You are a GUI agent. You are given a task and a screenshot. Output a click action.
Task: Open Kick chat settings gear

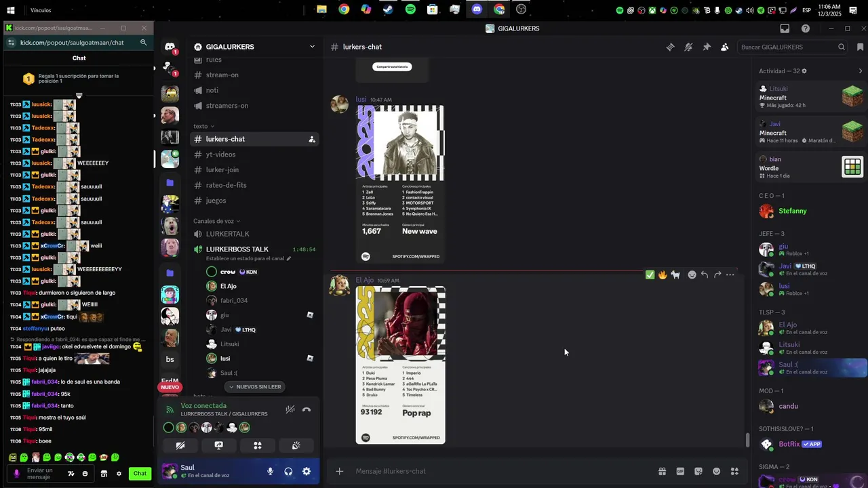[119, 474]
